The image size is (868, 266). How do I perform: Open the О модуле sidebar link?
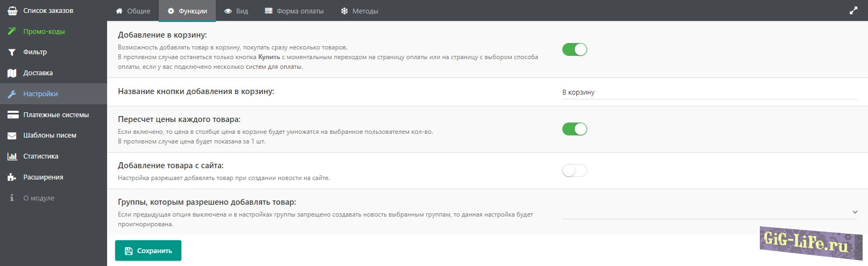pos(38,198)
